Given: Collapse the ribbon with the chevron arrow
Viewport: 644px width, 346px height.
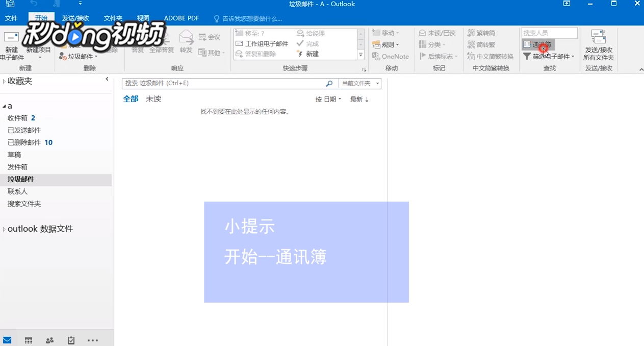Looking at the screenshot, I should pos(640,68).
